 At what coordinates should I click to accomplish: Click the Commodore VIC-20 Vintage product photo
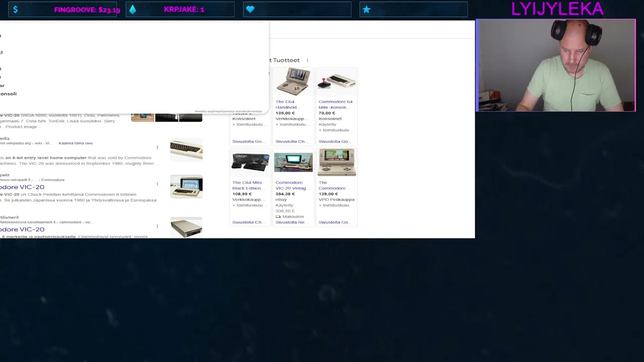(293, 162)
